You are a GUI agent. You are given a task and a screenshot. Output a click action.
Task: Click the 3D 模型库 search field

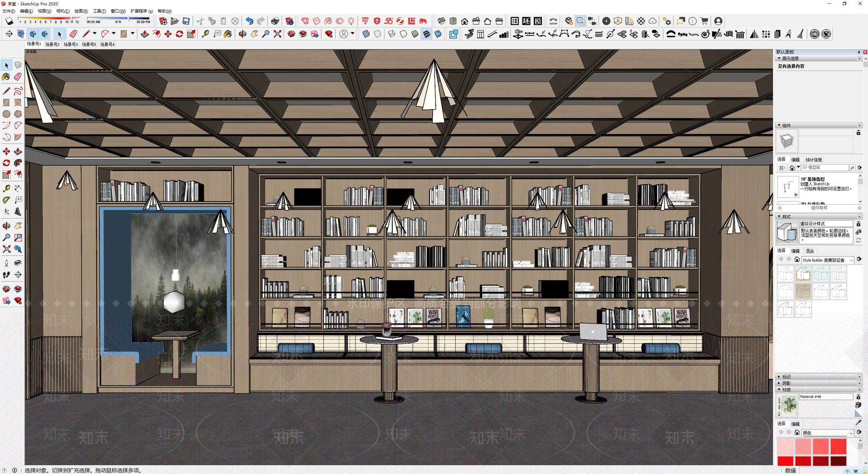[825, 168]
